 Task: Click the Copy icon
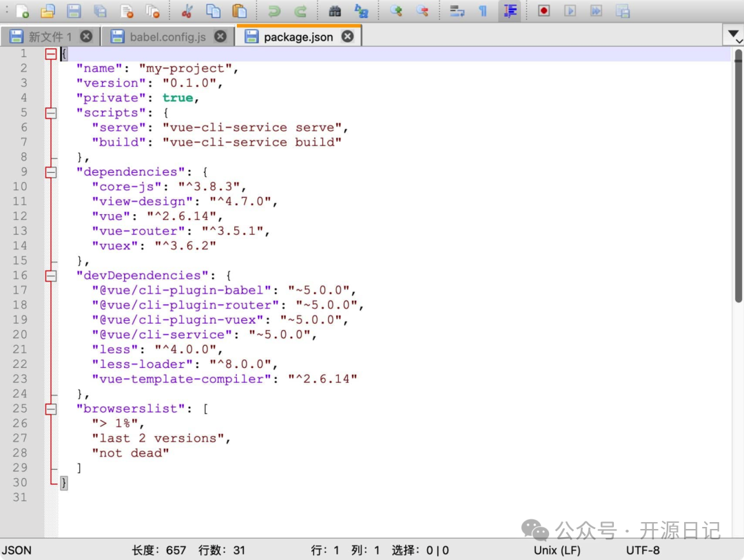214,10
